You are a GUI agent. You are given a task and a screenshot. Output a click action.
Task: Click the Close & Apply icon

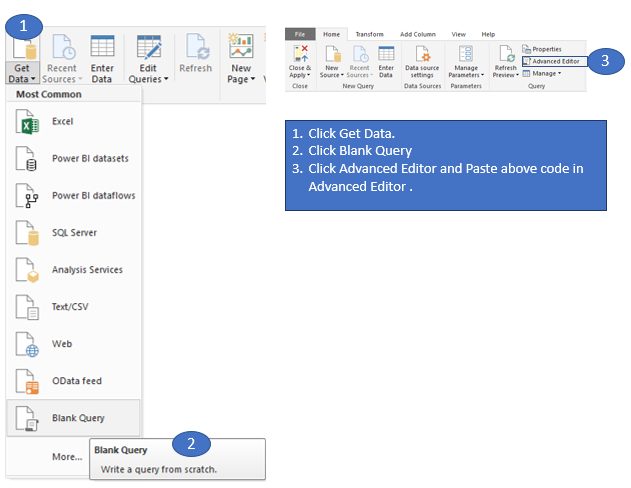coord(301,54)
